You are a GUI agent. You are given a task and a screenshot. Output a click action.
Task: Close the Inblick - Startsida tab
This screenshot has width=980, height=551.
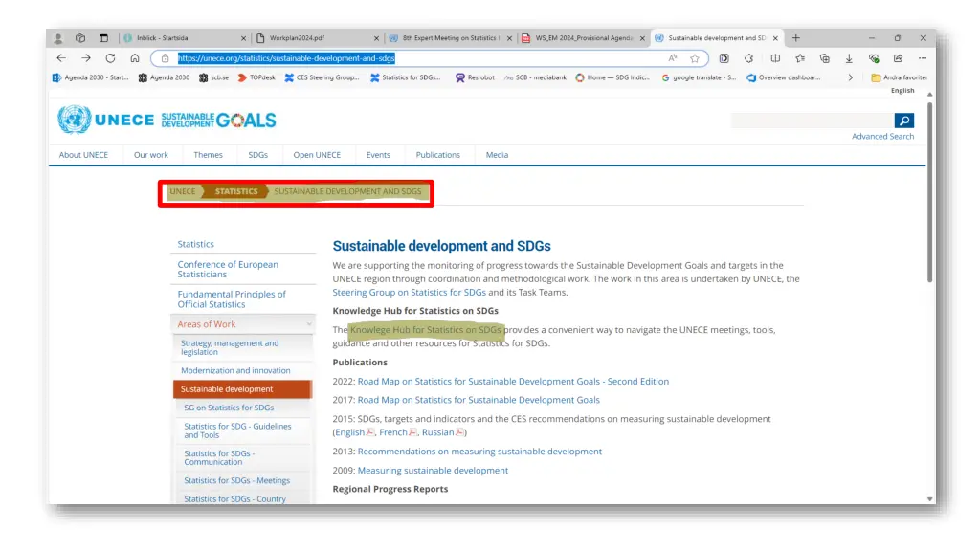coord(244,38)
